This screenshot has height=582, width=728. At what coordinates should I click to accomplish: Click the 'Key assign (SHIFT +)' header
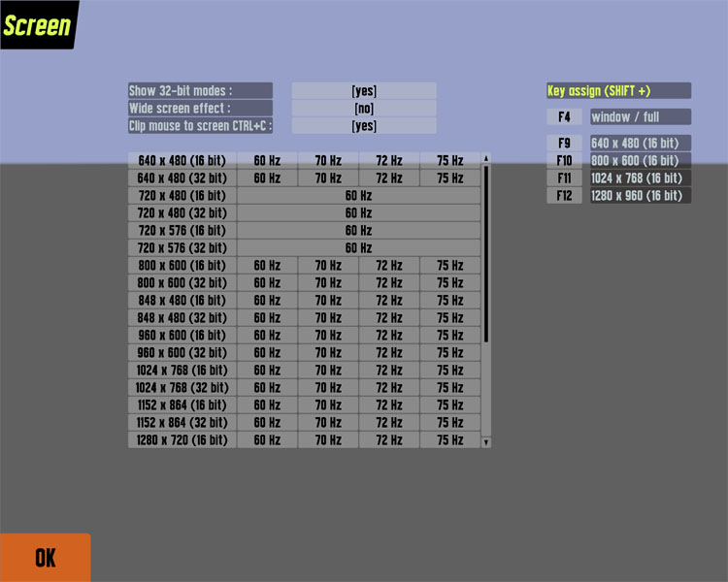618,90
